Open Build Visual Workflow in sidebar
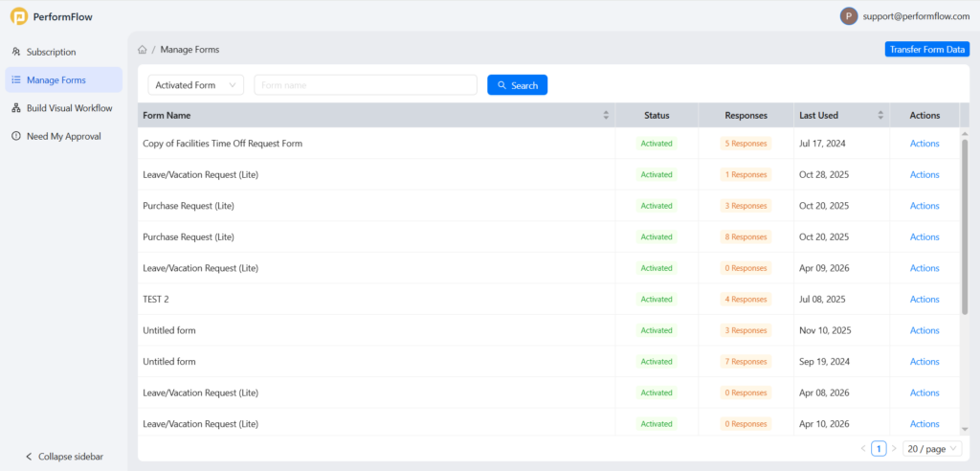 click(64, 108)
